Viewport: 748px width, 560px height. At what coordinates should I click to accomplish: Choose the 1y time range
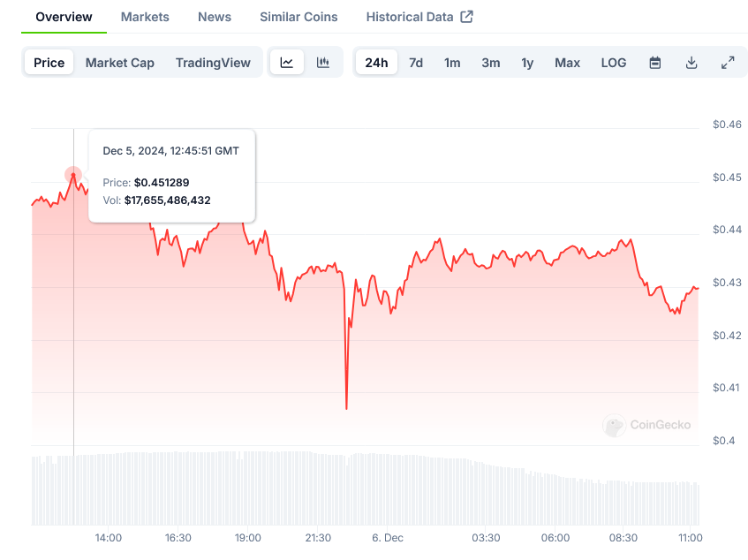tap(527, 63)
